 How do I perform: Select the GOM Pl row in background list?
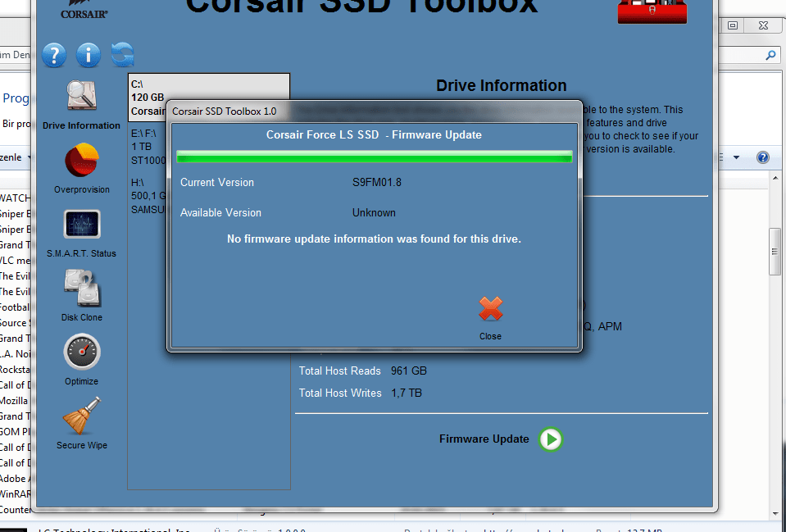pos(15,432)
